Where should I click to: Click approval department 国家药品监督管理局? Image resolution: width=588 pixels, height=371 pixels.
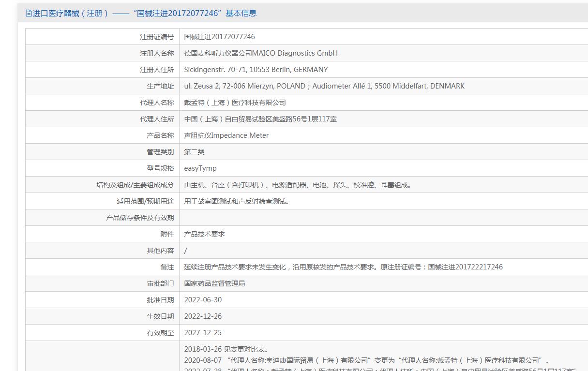click(214, 283)
